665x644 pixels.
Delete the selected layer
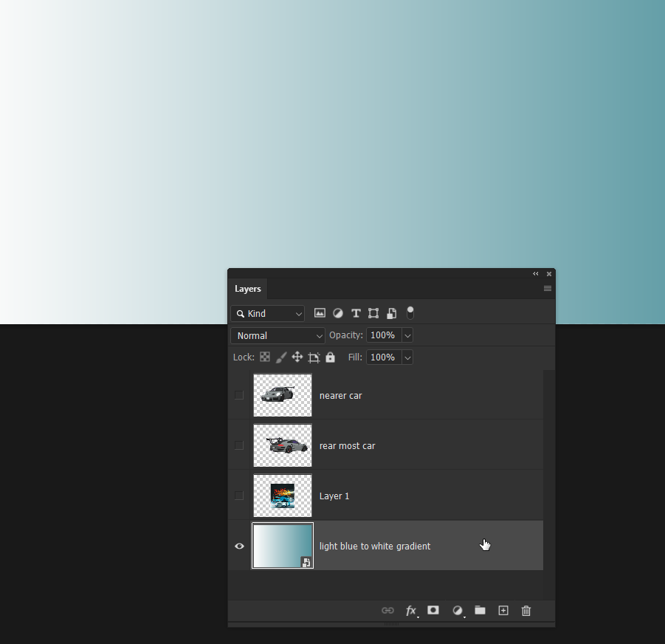526,611
